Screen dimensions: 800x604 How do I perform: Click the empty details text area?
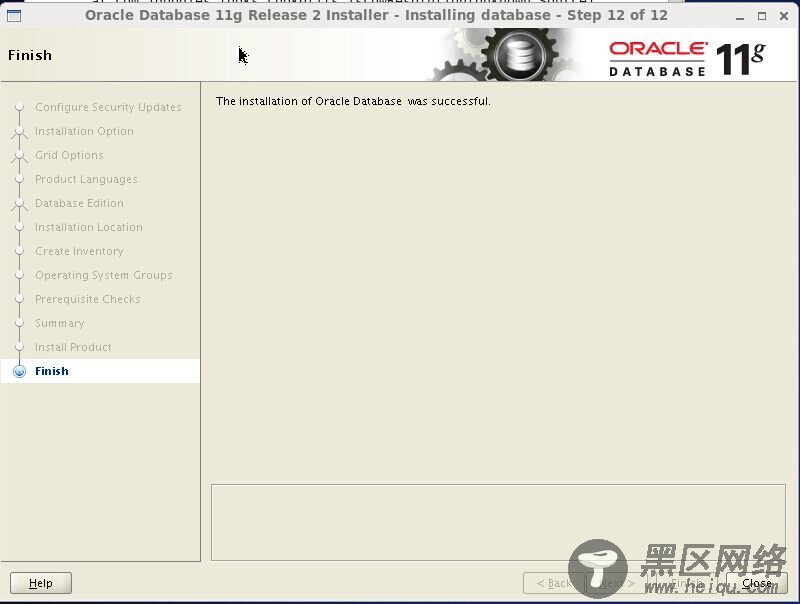(x=498, y=522)
